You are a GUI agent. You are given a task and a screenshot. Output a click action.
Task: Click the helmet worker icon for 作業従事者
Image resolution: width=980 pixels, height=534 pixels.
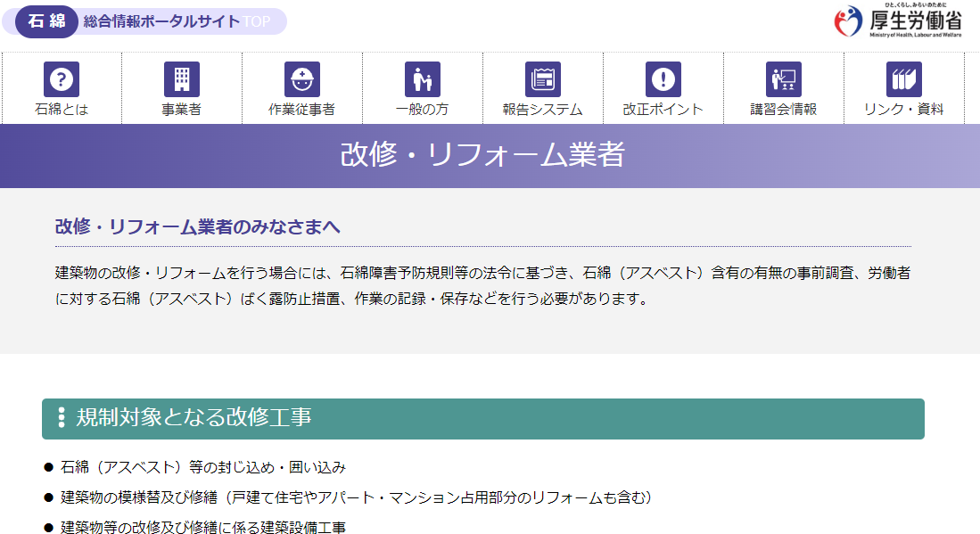click(x=302, y=79)
